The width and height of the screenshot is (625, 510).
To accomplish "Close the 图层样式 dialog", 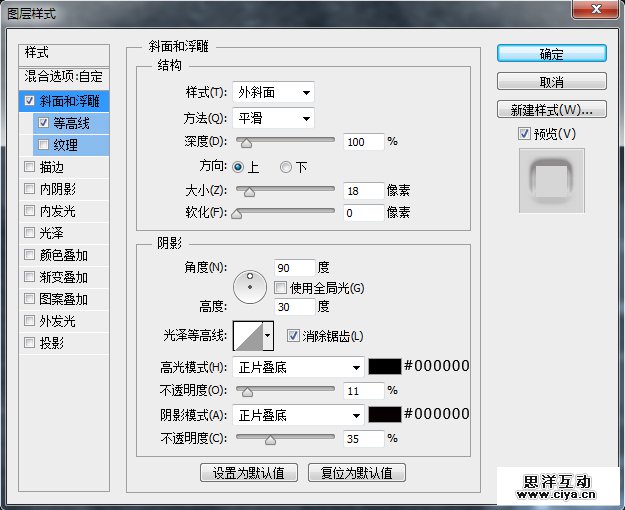I will (596, 9).
